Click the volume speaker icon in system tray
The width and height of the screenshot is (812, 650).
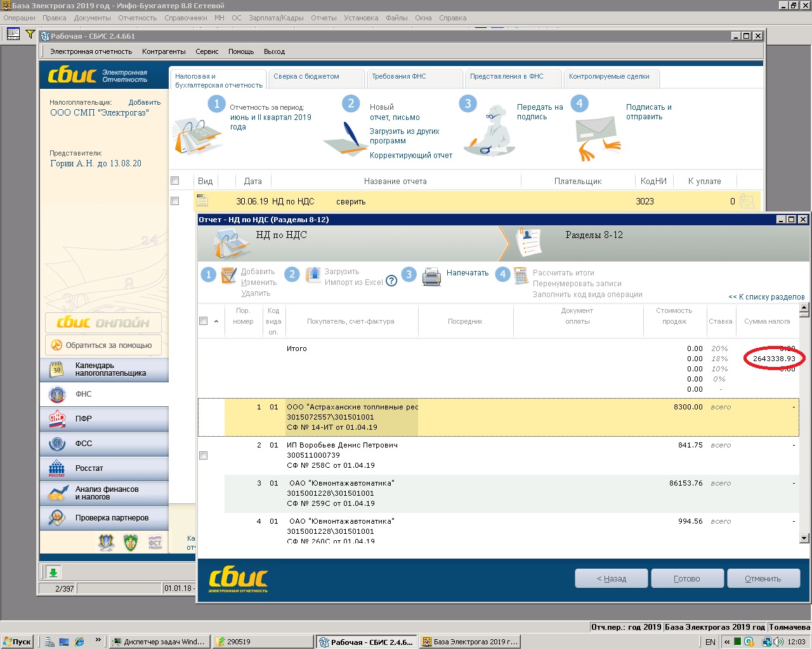point(778,642)
